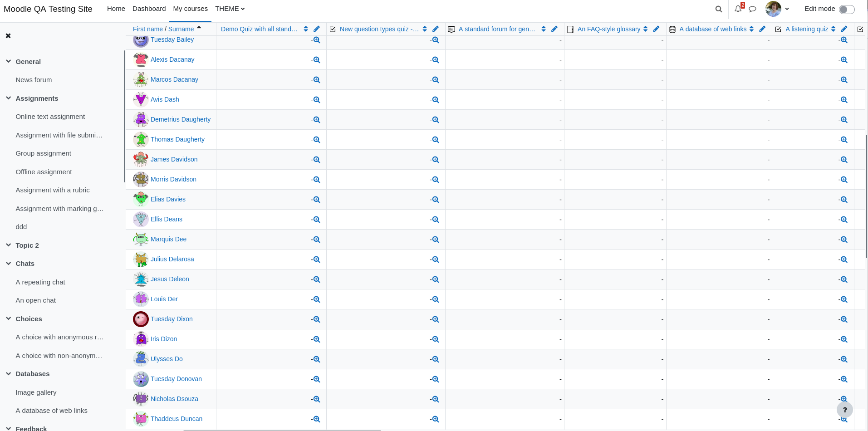Image resolution: width=868 pixels, height=431 pixels.
Task: Analyse Avis Dash's New question types grade
Action: coord(436,100)
